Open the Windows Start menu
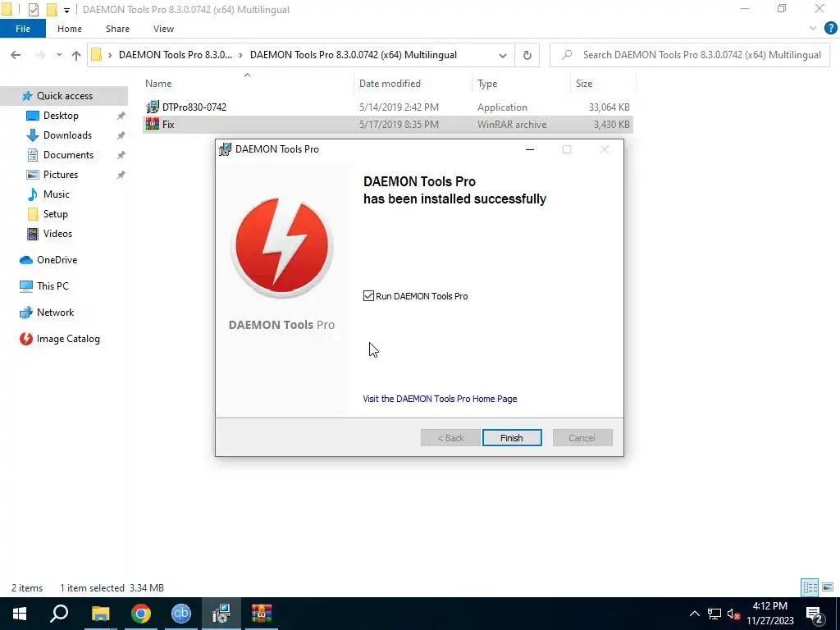The image size is (840, 630). pos(20,614)
